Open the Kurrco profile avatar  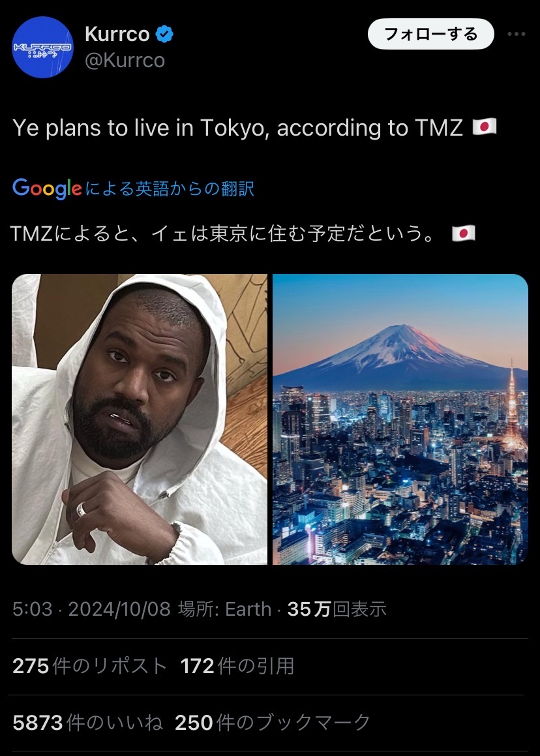pyautogui.click(x=42, y=47)
